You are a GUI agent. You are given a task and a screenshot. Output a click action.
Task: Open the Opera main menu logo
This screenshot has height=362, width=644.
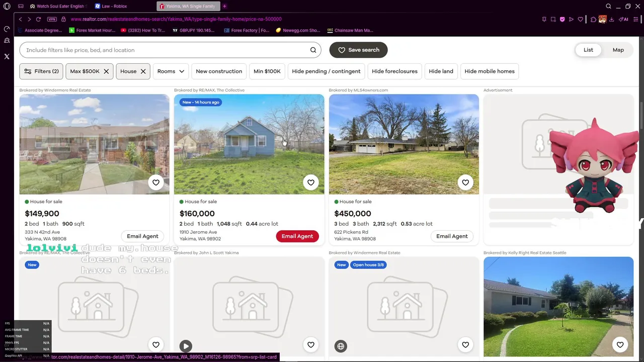(x=7, y=7)
